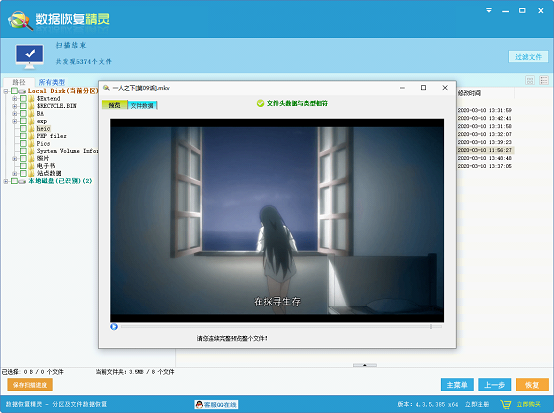
Task: Click the 过滤文件 filter button
Action: 528,57
